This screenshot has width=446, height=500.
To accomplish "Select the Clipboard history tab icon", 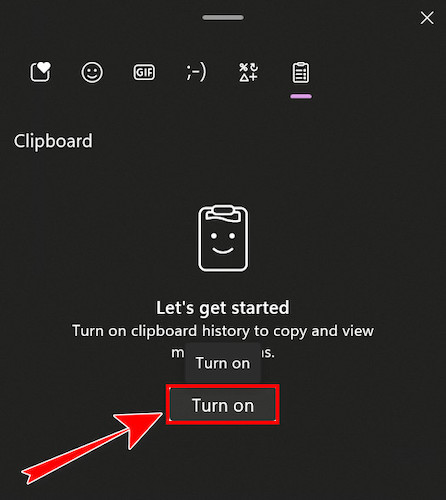I will coord(301,72).
